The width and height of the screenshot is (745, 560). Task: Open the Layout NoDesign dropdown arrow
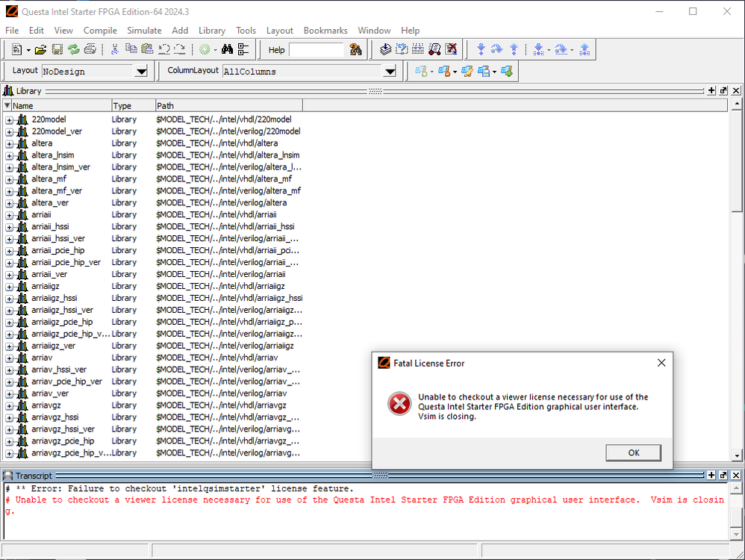[141, 72]
